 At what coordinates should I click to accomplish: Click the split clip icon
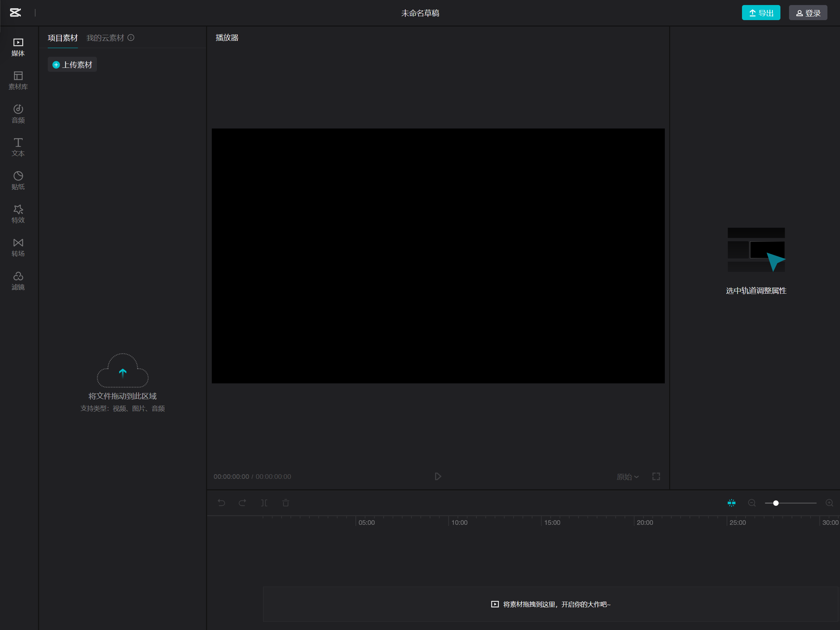click(x=264, y=503)
